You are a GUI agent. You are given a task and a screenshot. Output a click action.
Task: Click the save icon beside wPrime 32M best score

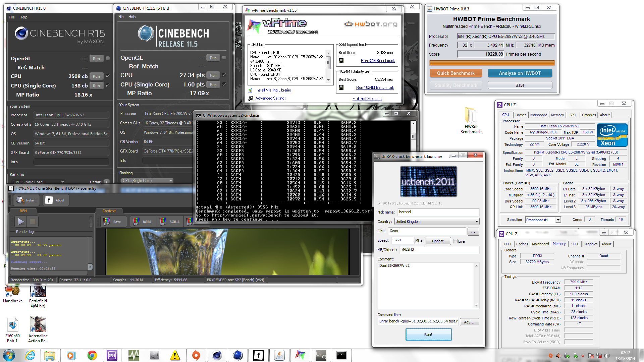(341, 61)
